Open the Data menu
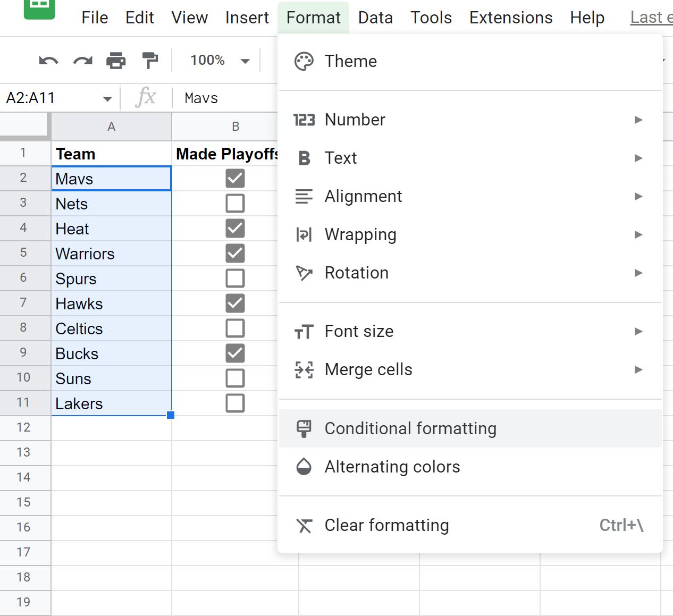 click(375, 17)
